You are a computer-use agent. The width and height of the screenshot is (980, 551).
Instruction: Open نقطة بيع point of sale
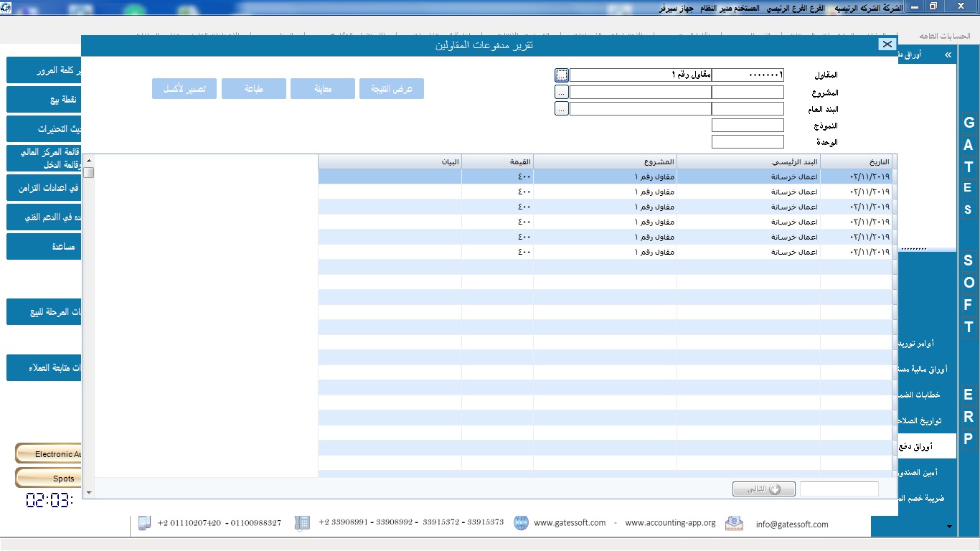pos(44,100)
